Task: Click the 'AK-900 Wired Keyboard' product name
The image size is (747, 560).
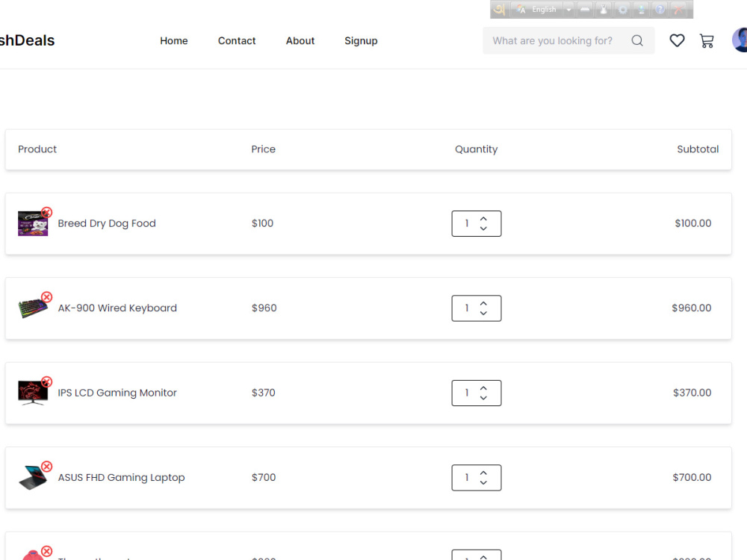Action: coord(117,308)
